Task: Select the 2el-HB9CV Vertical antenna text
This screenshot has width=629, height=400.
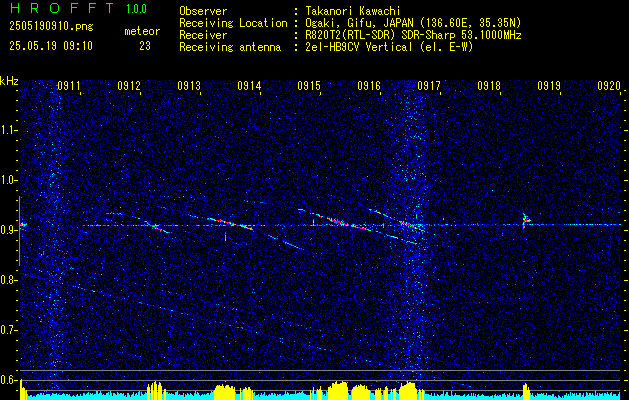Action: tap(389, 47)
